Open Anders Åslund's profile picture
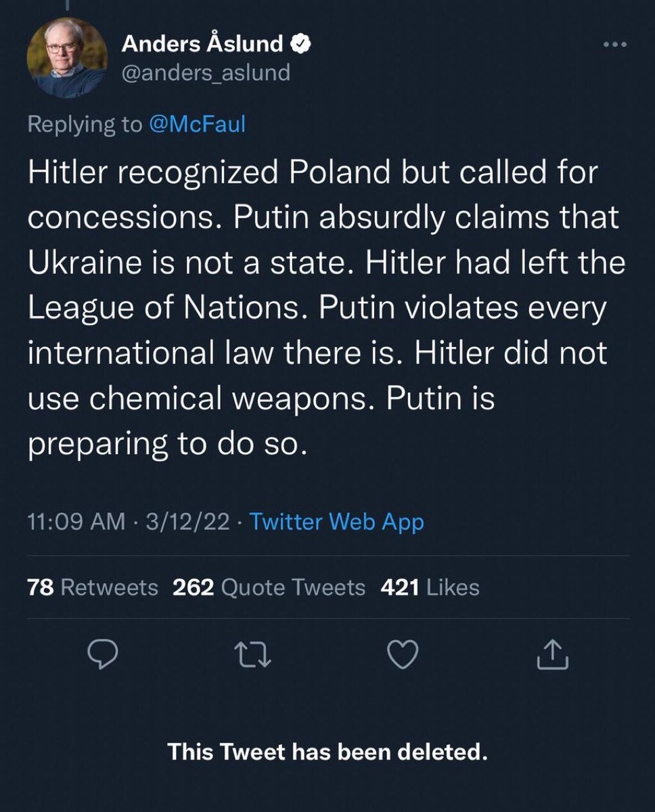 click(x=66, y=58)
